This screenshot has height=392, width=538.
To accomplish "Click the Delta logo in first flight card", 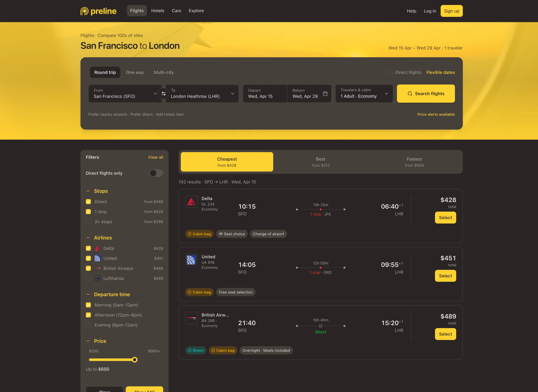I will tap(191, 202).
